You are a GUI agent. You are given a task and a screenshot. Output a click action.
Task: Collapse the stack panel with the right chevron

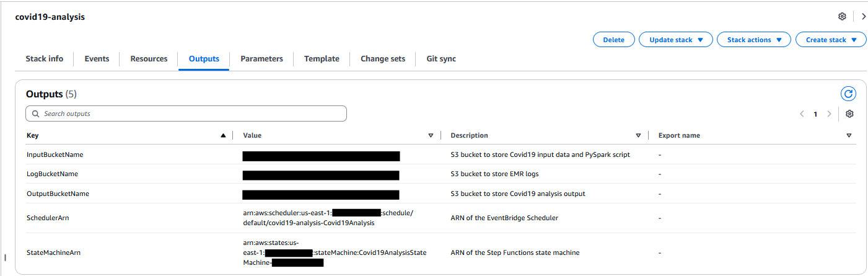[864, 17]
